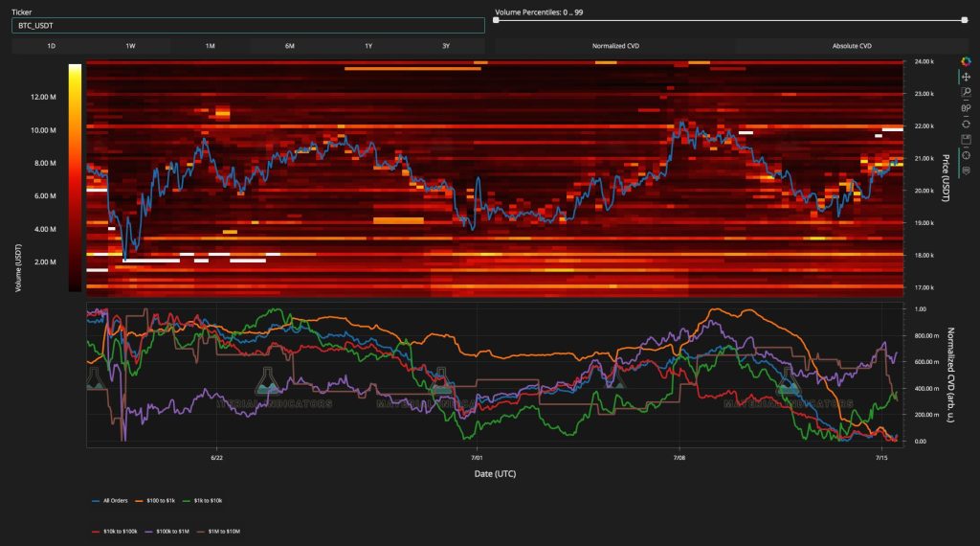Activate the Box Zoom tool
Image resolution: width=980 pixels, height=546 pixels.
click(966, 92)
